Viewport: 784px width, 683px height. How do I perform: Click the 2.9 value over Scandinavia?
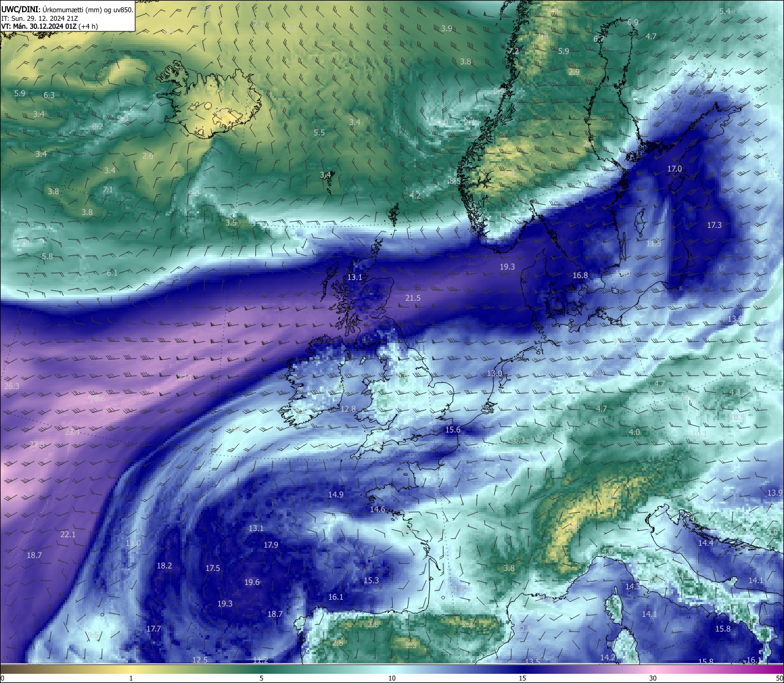[x=574, y=72]
